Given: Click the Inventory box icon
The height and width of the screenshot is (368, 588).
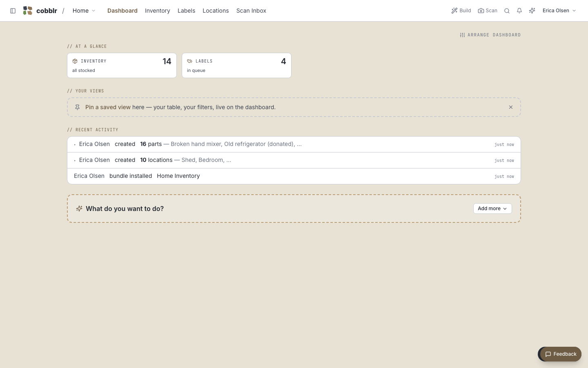Looking at the screenshot, I should [x=75, y=61].
